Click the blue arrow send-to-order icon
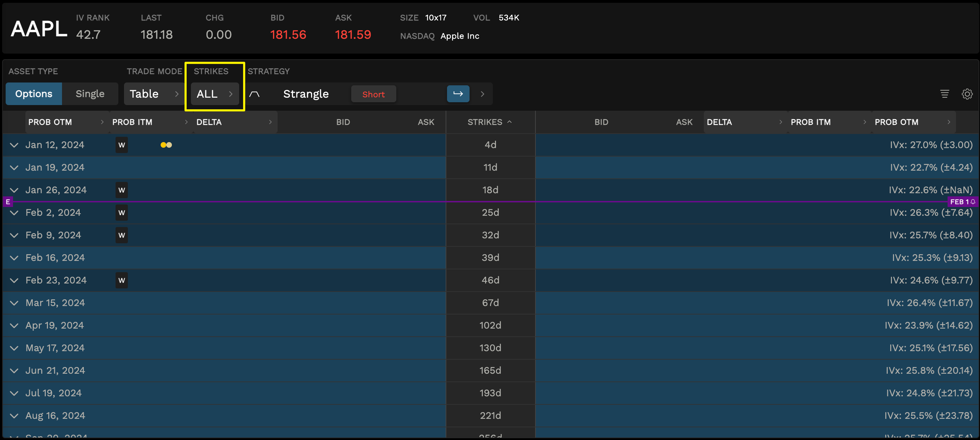This screenshot has height=440, width=980. (x=458, y=94)
